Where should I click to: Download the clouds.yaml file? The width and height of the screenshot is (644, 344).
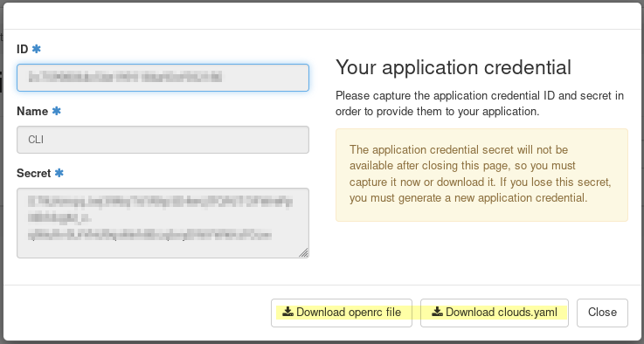(x=494, y=313)
